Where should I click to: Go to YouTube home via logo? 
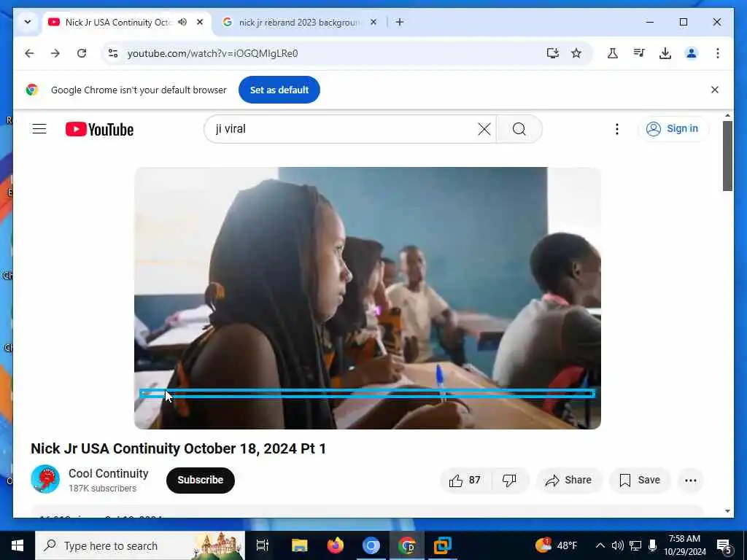tap(99, 129)
